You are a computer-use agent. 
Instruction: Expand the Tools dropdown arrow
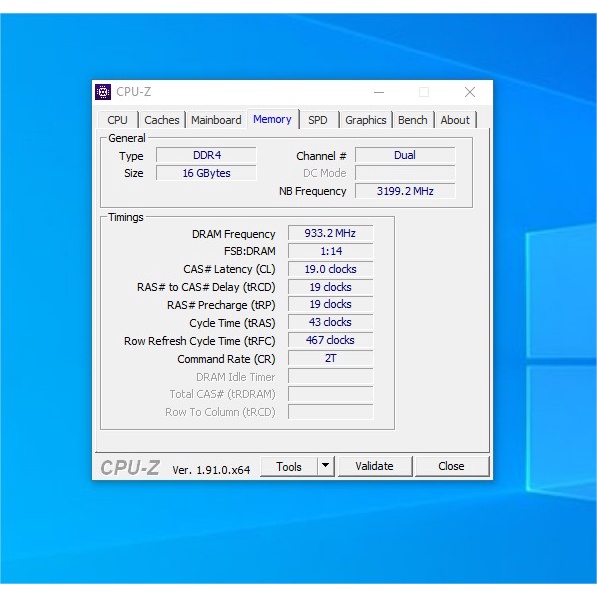[x=326, y=466]
